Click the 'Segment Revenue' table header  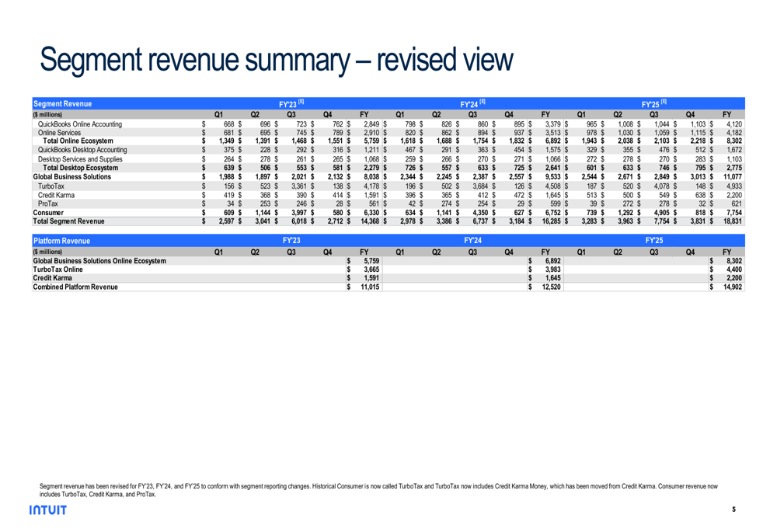(x=62, y=103)
